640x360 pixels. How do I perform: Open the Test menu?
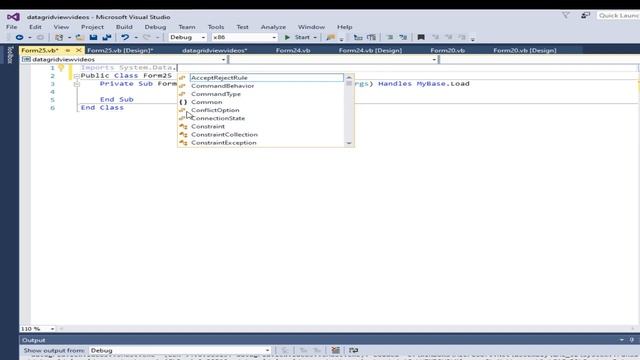point(242,27)
